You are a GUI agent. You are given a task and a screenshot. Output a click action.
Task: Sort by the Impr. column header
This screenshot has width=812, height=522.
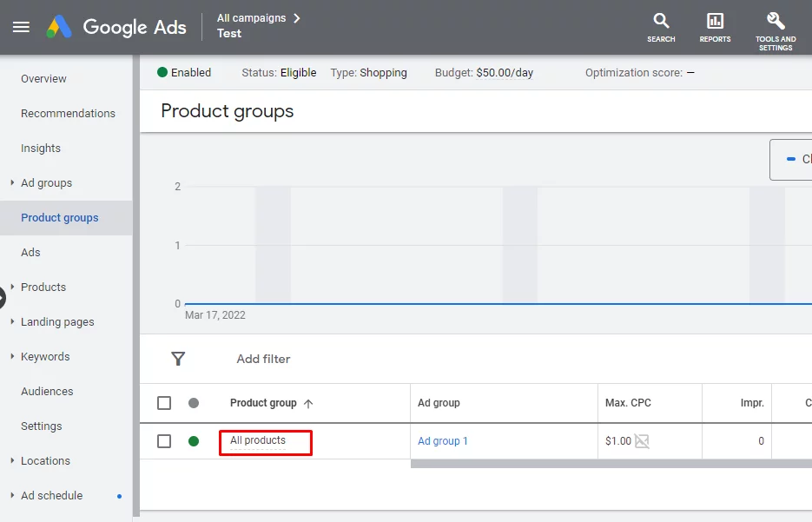[752, 403]
